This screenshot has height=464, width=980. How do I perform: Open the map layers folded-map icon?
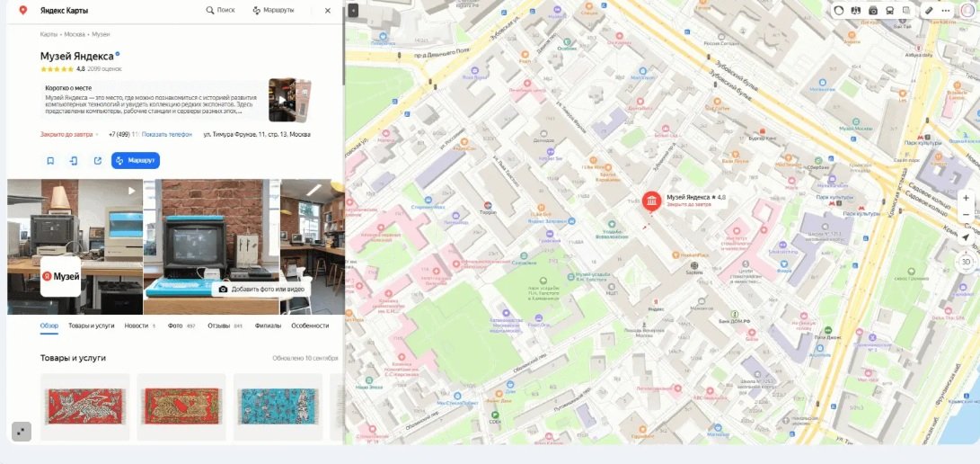click(x=856, y=11)
